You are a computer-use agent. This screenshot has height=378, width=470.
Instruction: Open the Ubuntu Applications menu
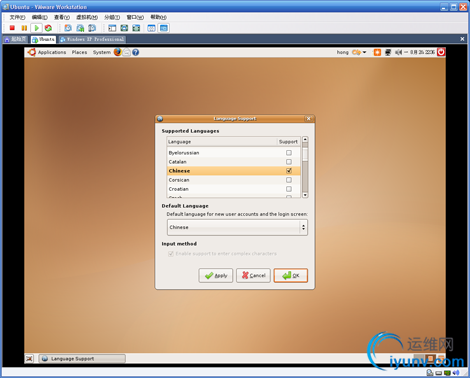(52, 52)
